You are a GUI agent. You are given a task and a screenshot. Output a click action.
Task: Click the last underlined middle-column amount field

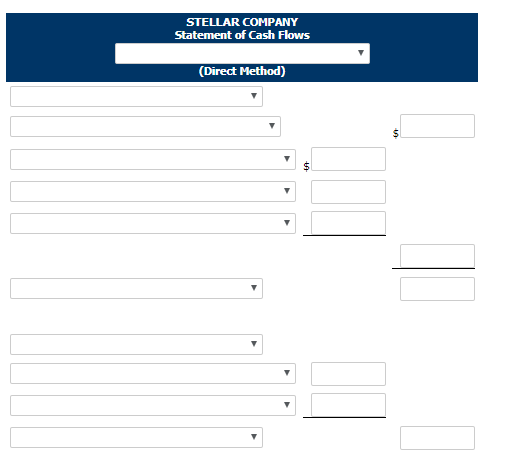coord(348,405)
